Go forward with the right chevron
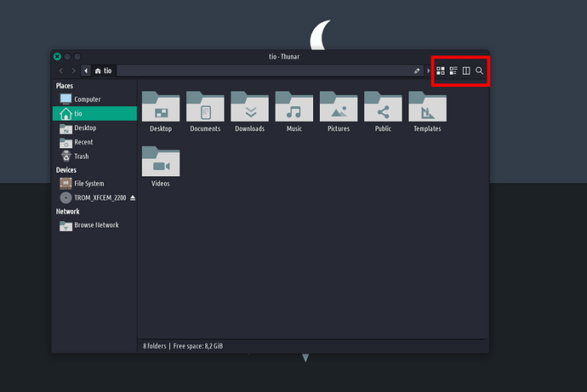 tap(73, 71)
